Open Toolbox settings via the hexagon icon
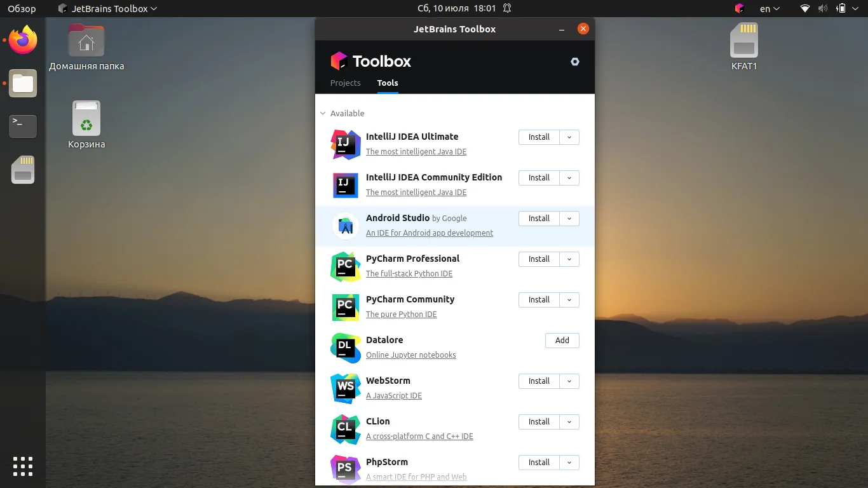868x488 pixels. click(575, 62)
